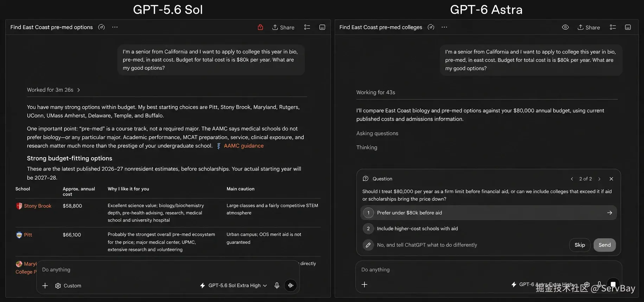Open the Stony Brook school link
The width and height of the screenshot is (644, 302).
38,206
